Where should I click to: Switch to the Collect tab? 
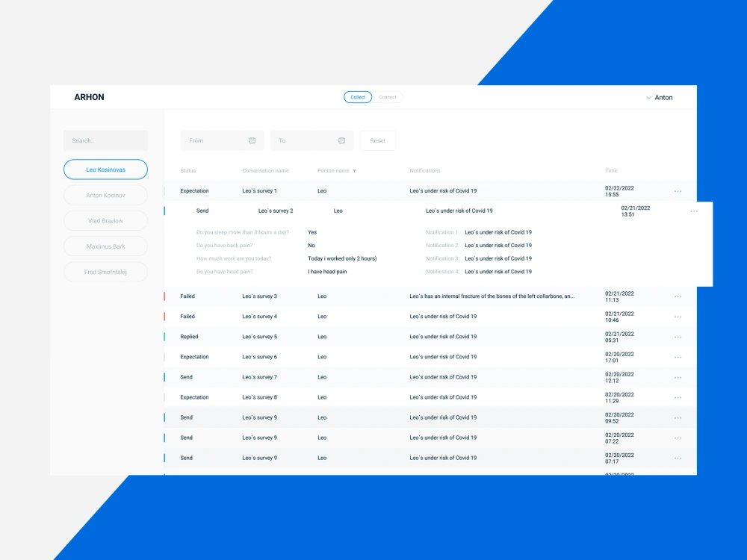[x=358, y=97]
